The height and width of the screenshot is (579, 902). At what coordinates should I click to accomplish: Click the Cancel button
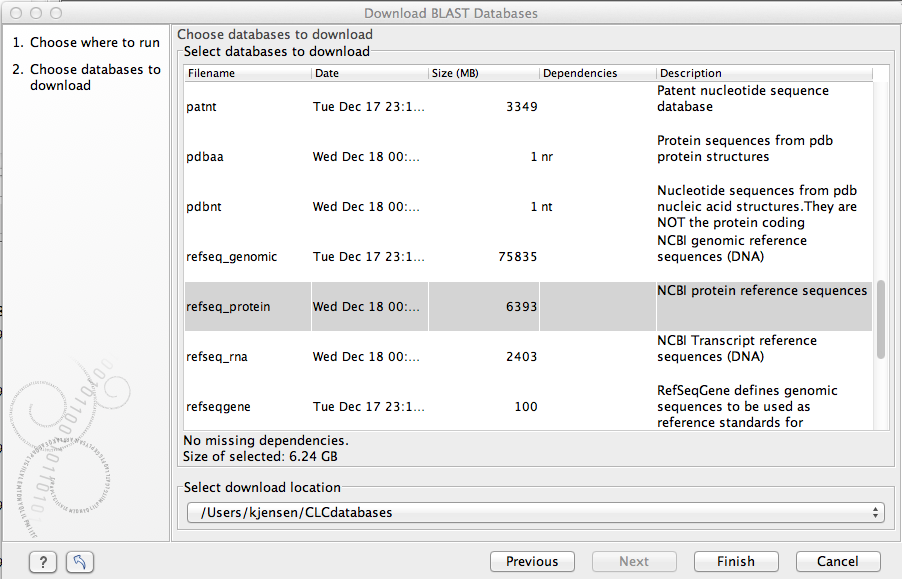pyautogui.click(x=837, y=561)
